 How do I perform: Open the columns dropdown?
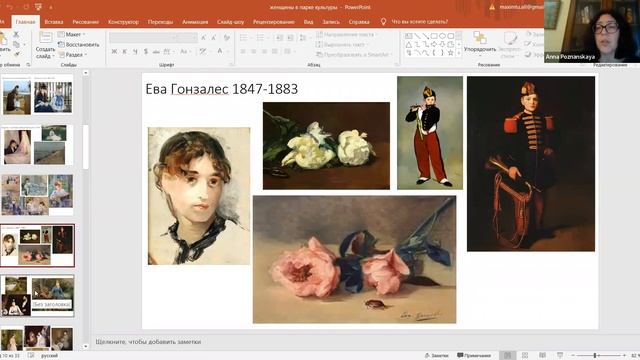[289, 51]
